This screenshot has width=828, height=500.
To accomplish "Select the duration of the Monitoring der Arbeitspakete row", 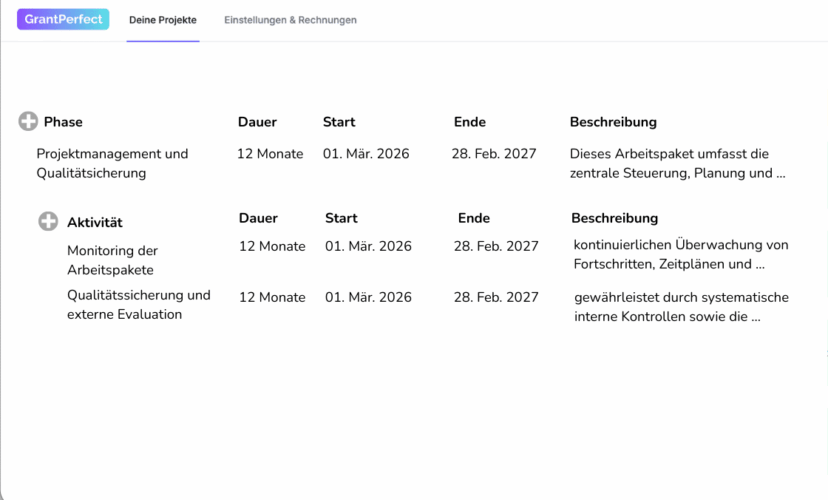I will coord(272,246).
